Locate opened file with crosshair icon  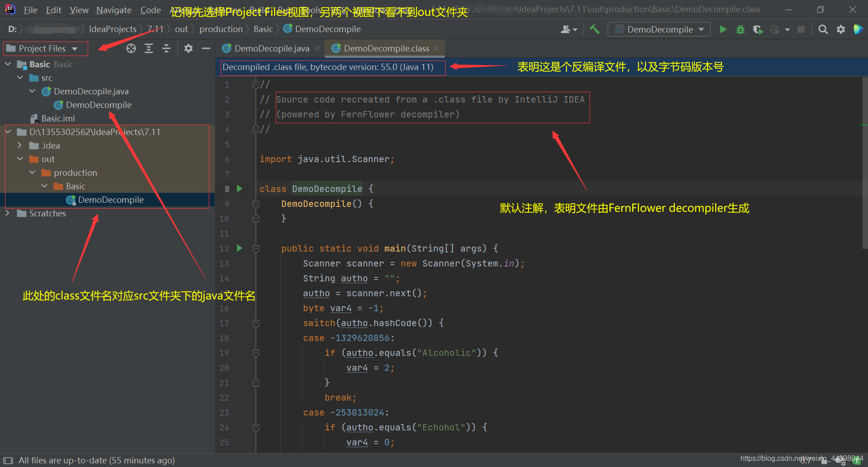pos(131,48)
